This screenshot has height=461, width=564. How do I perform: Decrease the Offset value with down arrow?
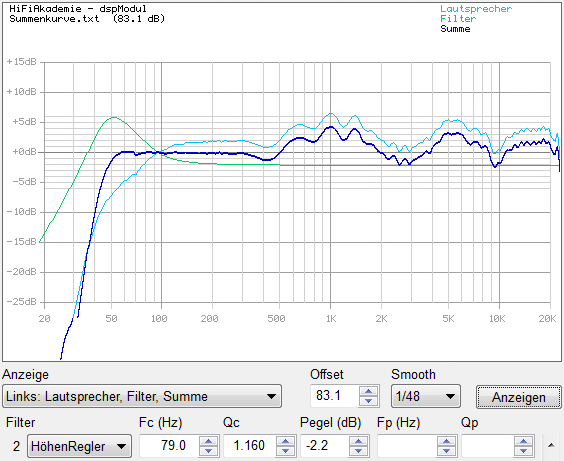pyautogui.click(x=369, y=401)
